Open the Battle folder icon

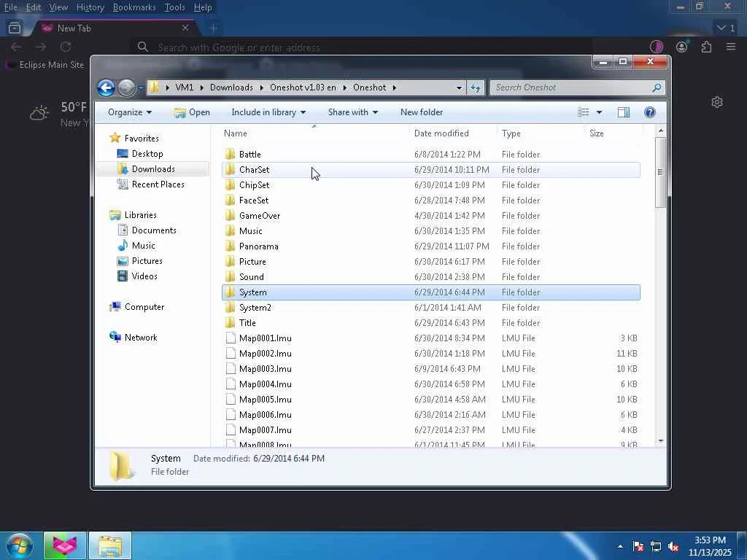(x=230, y=154)
